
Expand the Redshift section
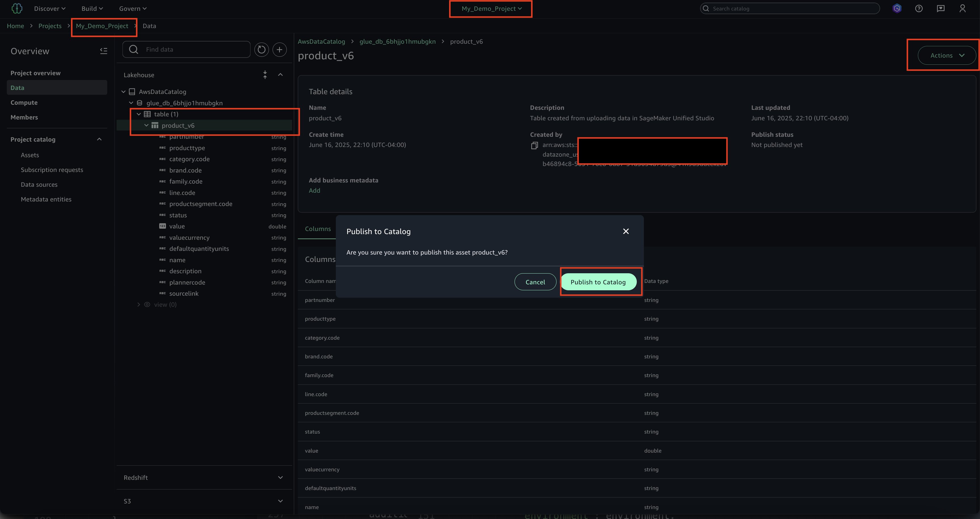280,478
